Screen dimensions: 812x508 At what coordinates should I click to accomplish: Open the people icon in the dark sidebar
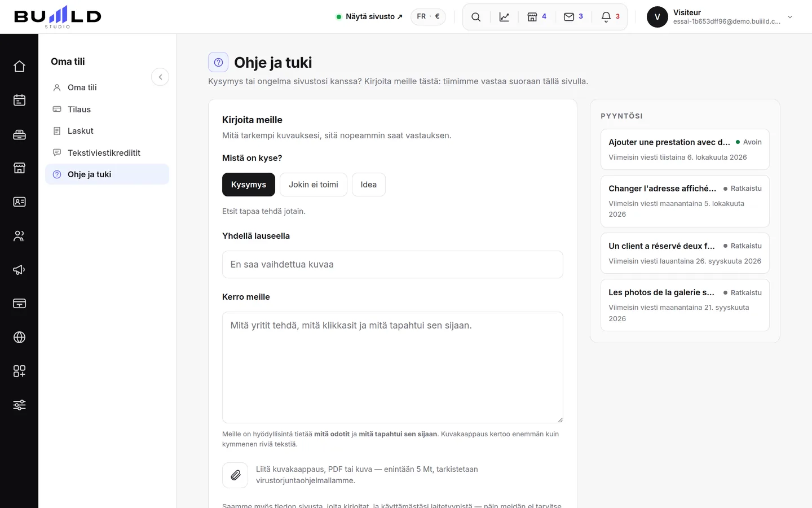[19, 236]
